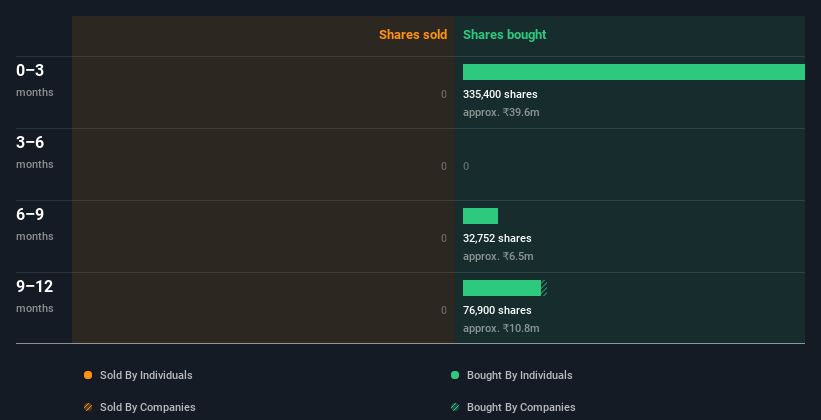Select the Bought By Individuals legend label
Viewport: 821px width, 420px height.
click(519, 375)
